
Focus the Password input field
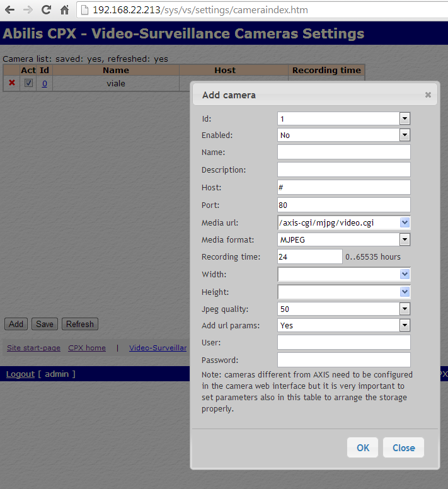(344, 360)
